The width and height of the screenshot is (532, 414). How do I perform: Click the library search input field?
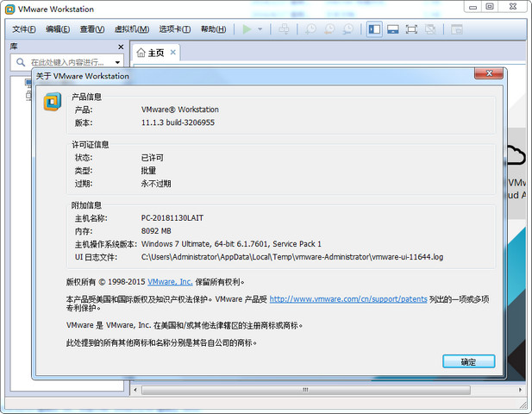[x=68, y=62]
